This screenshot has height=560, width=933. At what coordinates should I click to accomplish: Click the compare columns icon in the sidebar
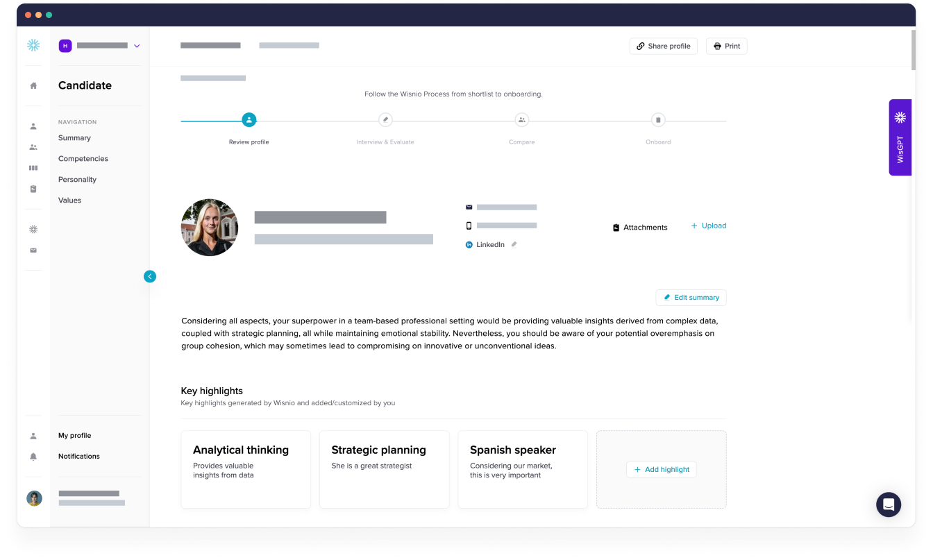pyautogui.click(x=33, y=168)
